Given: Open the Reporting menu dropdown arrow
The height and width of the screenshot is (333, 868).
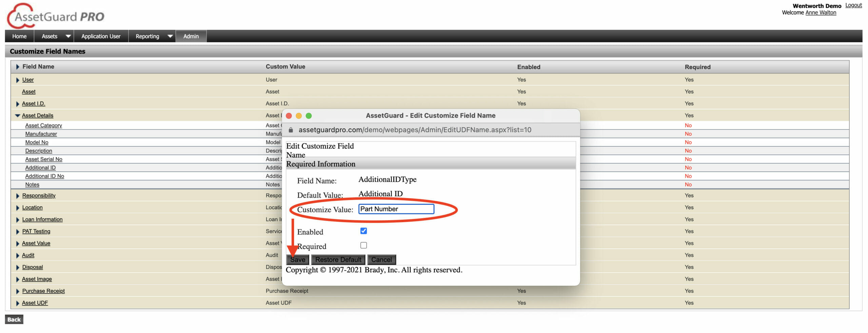Looking at the screenshot, I should coord(170,36).
